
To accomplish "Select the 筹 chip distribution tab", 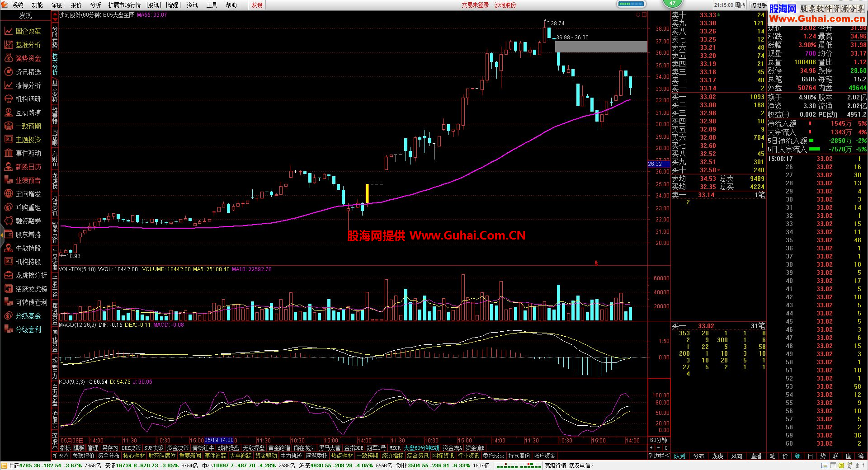I will (861, 456).
